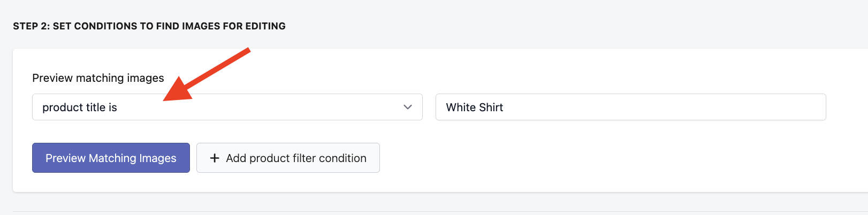
Task: Click the blue Preview Matching Images label text
Action: click(x=111, y=158)
